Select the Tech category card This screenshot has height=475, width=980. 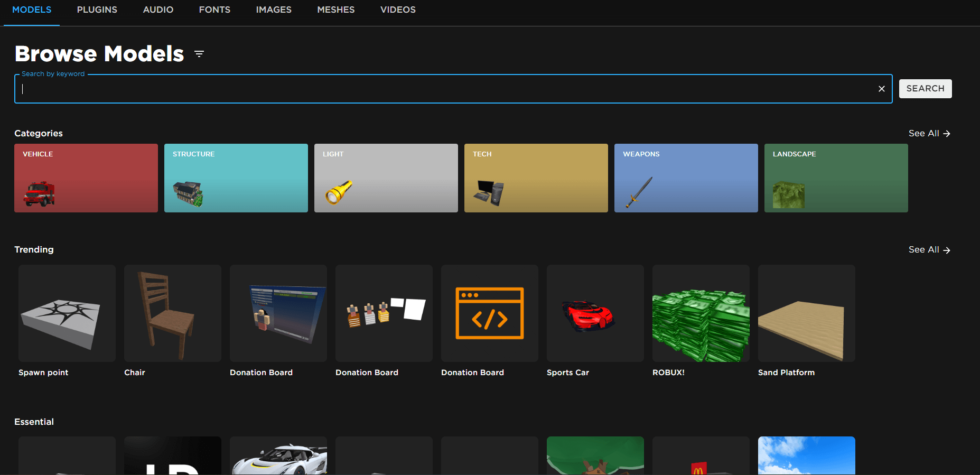coord(536,178)
